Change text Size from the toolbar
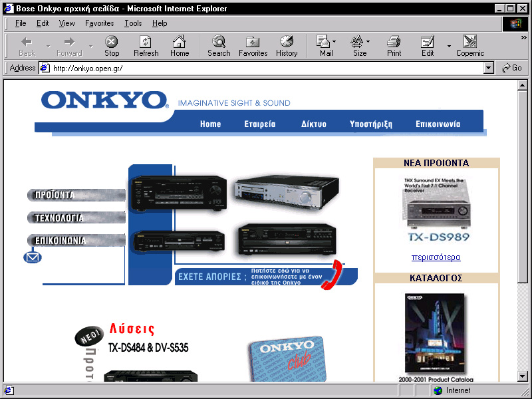The image size is (532, 399). [359, 46]
